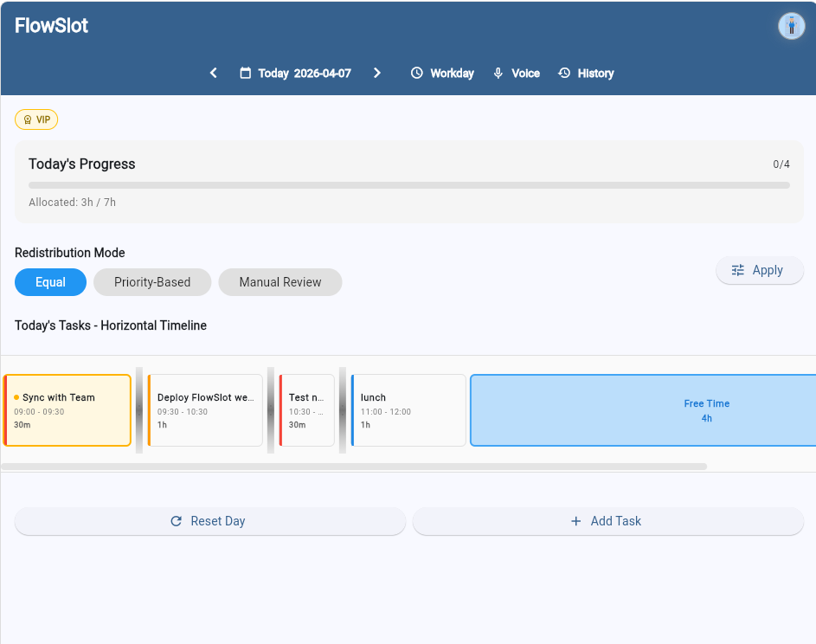The height and width of the screenshot is (644, 816).
Task: Click the horizontal timeline scrollbar
Action: click(354, 467)
